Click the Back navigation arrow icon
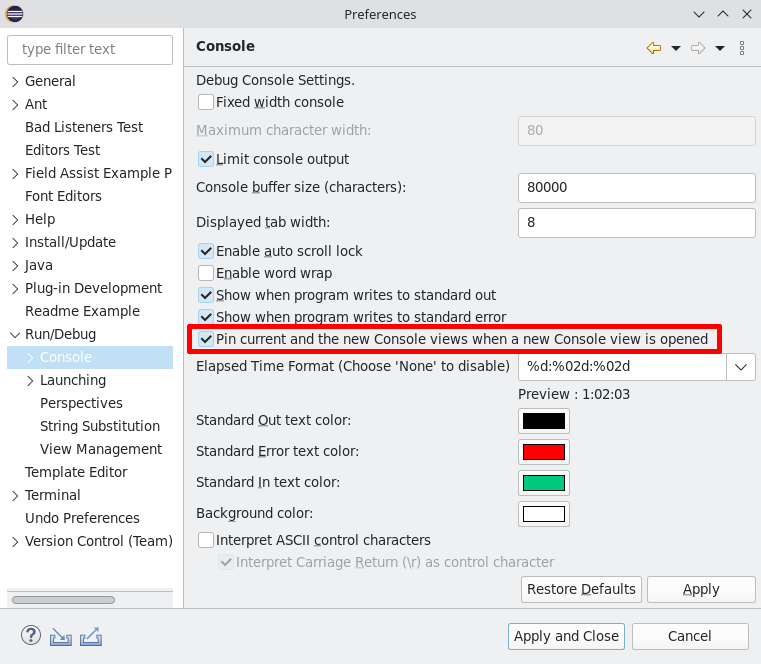761x664 pixels. pyautogui.click(x=654, y=48)
